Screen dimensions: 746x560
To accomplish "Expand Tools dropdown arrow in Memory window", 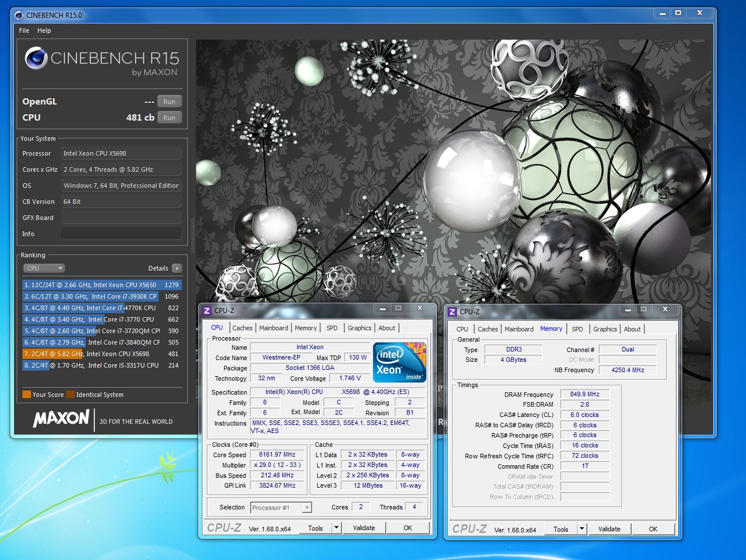I will (x=582, y=529).
